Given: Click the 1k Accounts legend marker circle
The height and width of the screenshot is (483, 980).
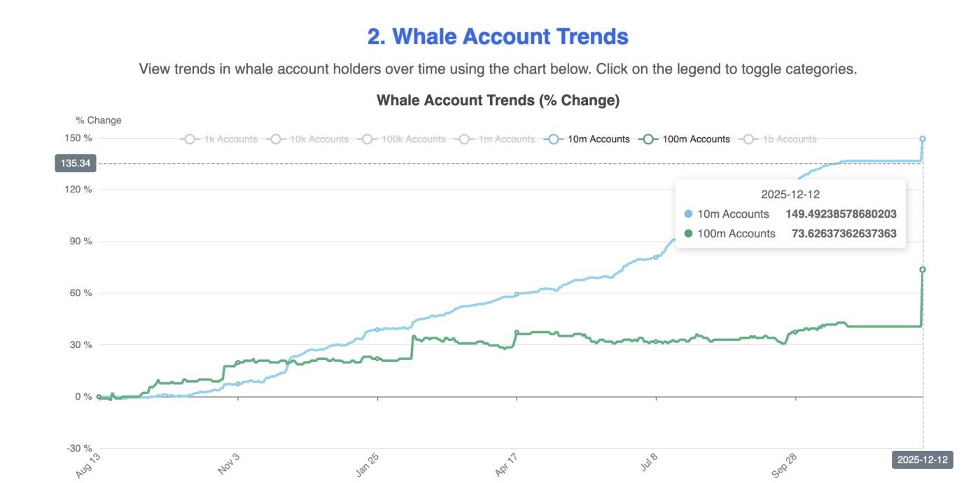Looking at the screenshot, I should coord(190,139).
